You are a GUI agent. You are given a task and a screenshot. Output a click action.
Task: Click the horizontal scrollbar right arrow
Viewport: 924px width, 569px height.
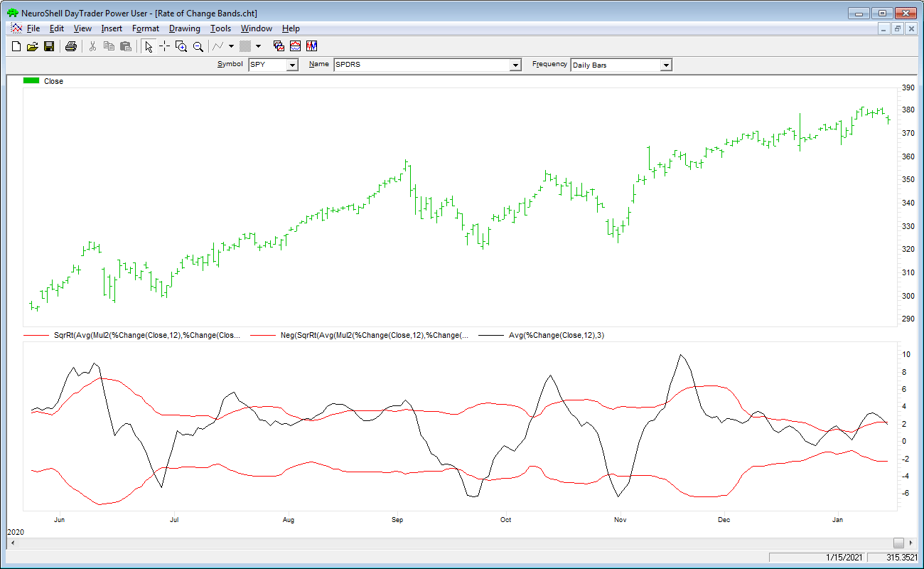[x=909, y=543]
